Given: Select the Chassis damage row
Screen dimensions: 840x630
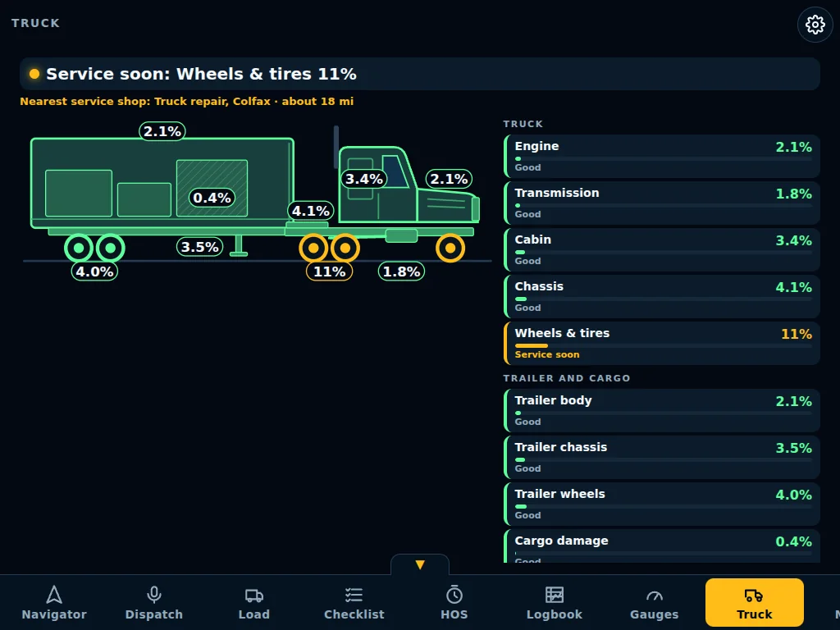Looking at the screenshot, I should 662,296.
